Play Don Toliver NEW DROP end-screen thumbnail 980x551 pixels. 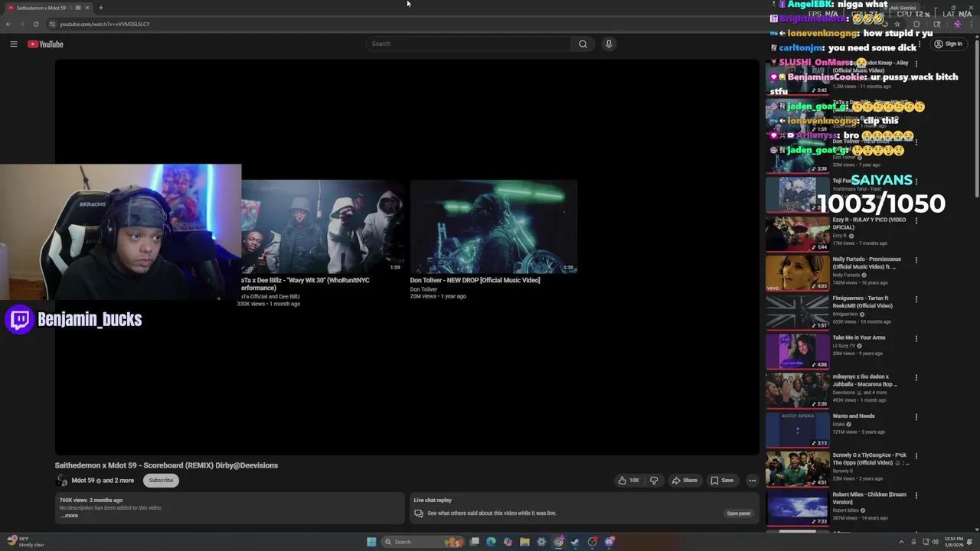(x=493, y=227)
